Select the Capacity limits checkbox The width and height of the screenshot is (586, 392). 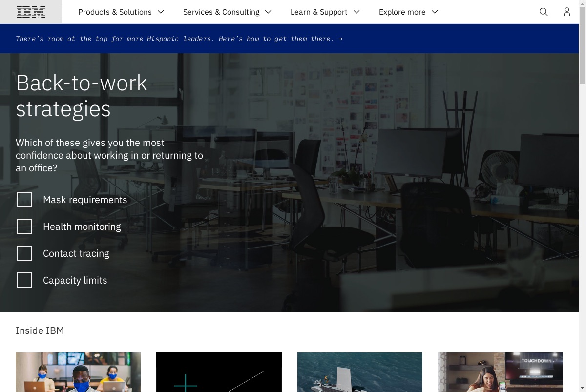click(x=24, y=280)
